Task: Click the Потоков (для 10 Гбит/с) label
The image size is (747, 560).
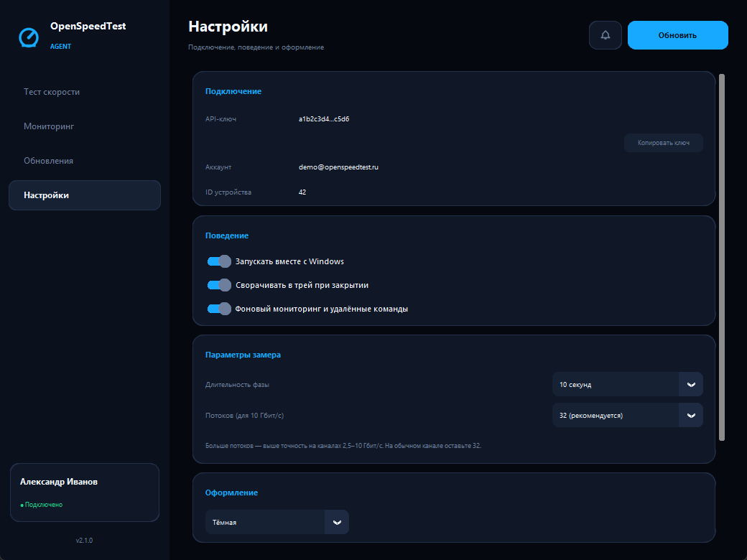Action: pos(244,416)
